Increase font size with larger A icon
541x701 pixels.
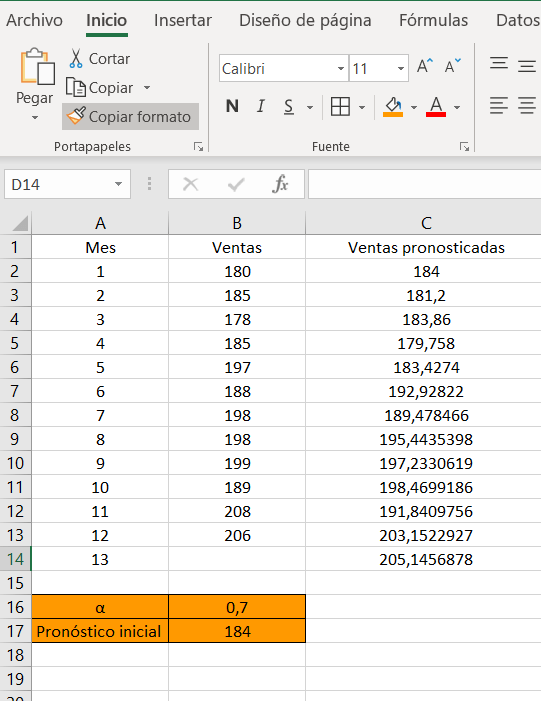click(x=425, y=67)
